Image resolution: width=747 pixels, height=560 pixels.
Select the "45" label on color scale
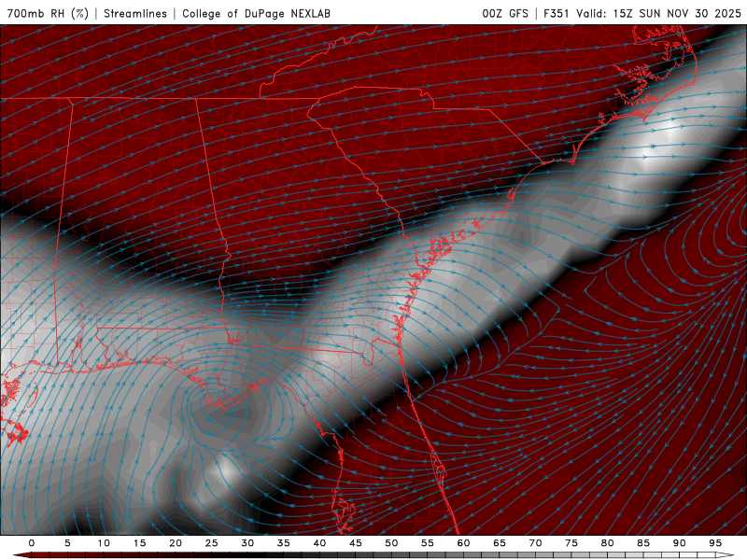[356, 543]
